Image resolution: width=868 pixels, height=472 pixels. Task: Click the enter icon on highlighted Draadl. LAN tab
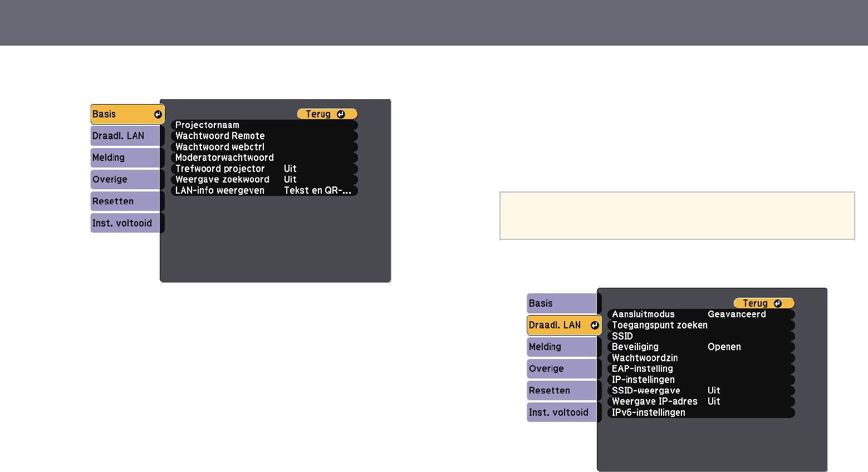coord(595,326)
